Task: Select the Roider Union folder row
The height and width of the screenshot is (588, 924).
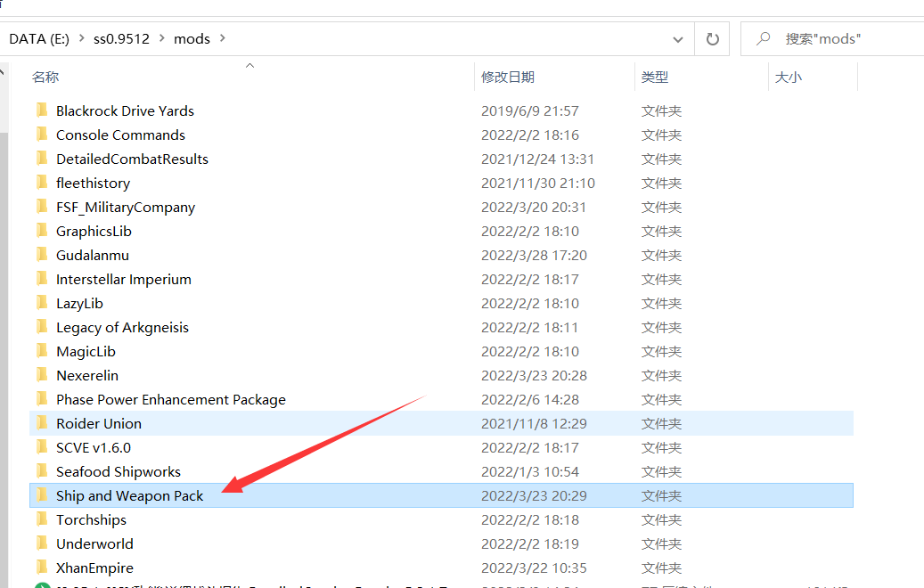Action: [99, 423]
